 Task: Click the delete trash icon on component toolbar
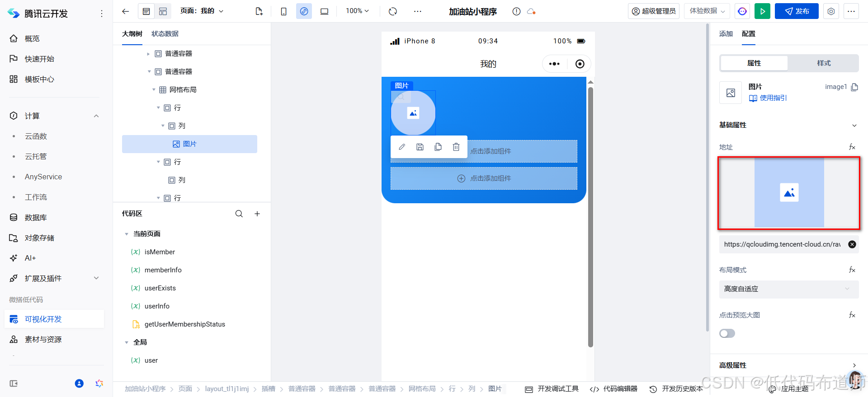point(456,147)
